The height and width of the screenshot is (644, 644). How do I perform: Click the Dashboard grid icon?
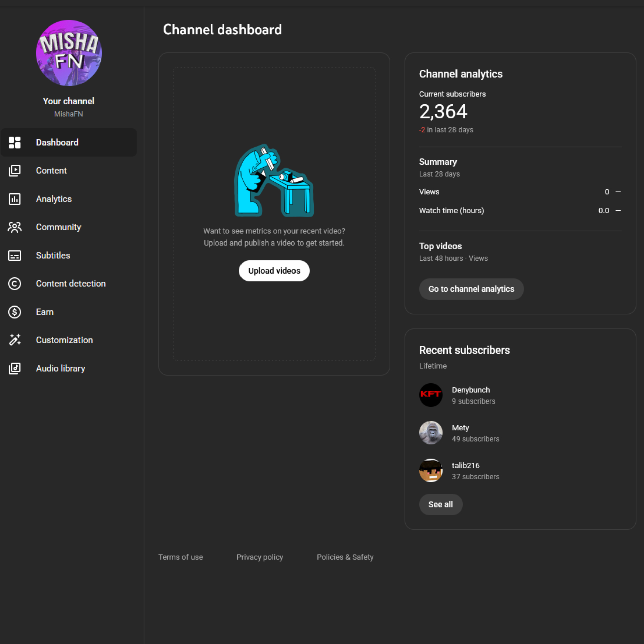(14, 142)
